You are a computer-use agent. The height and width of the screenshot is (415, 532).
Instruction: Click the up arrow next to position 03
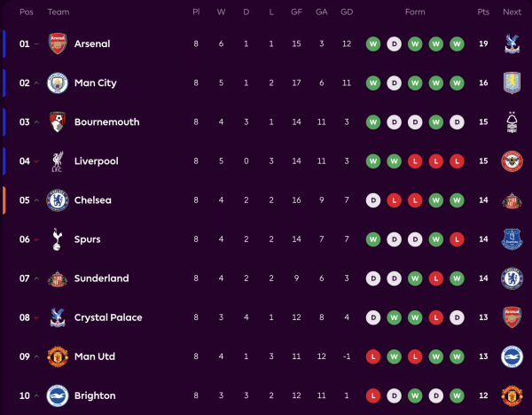[x=36, y=122]
